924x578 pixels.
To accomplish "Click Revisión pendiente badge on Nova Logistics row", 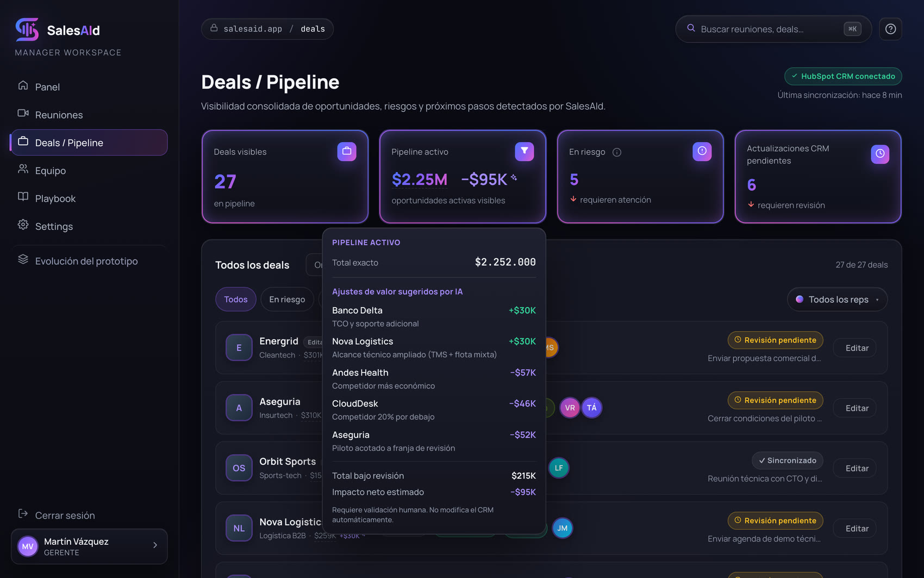I will click(x=775, y=520).
